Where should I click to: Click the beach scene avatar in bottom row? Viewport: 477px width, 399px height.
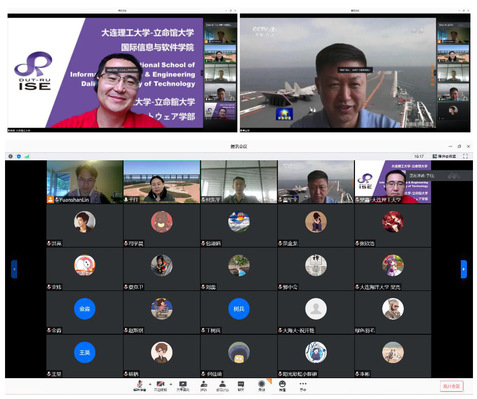tap(393, 352)
